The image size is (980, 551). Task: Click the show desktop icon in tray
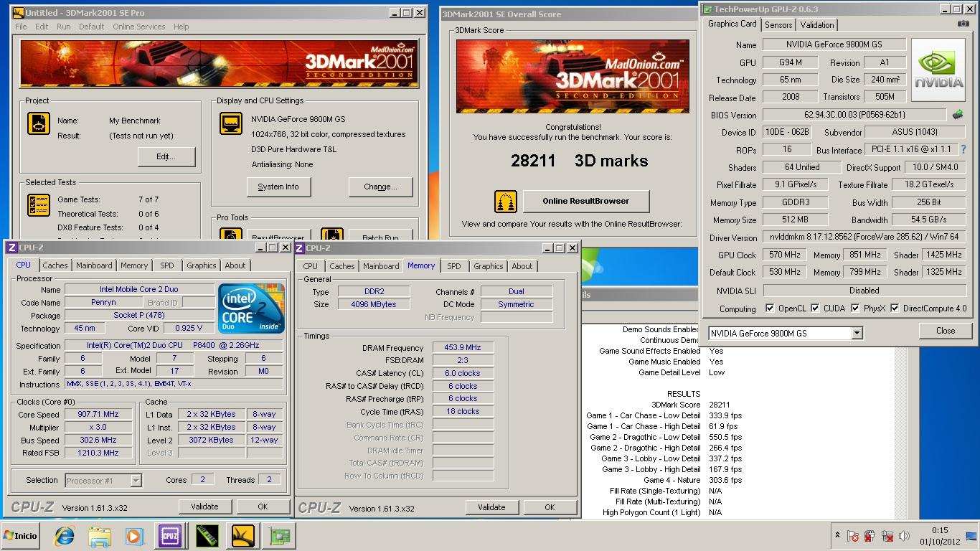(972, 536)
